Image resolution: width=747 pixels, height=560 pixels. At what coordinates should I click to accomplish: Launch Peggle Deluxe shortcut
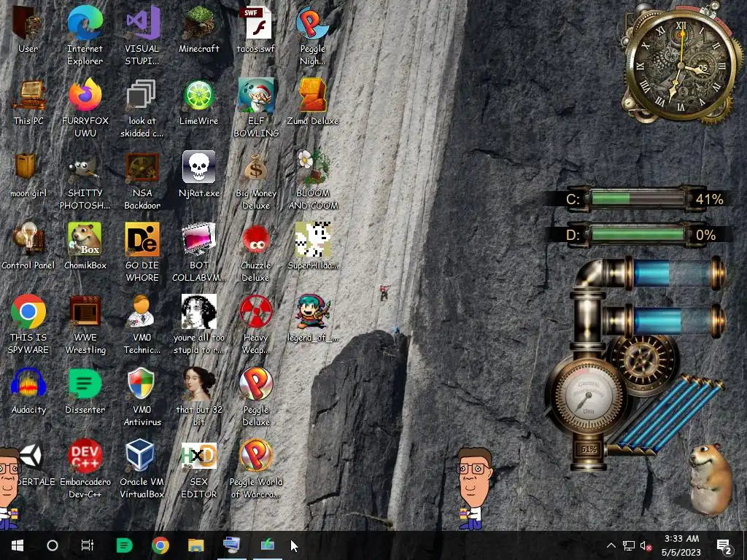pos(256,397)
